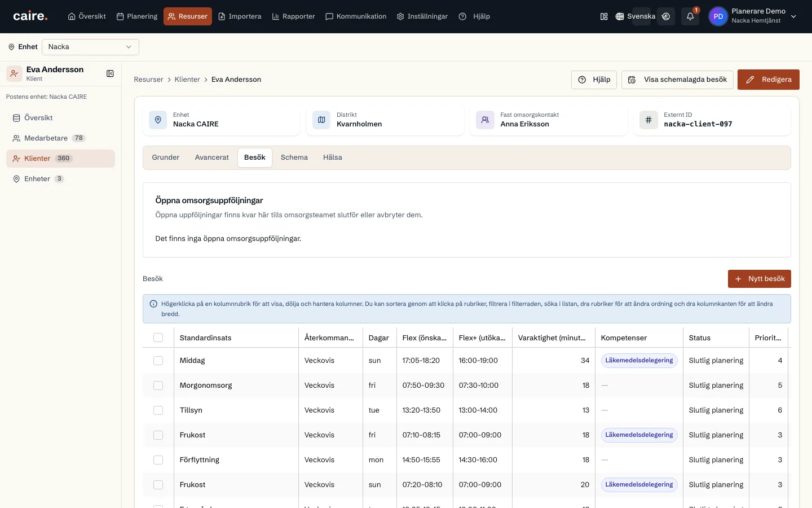Collapse the sidebar panel icon
Viewport: 812px width, 508px height.
[x=110, y=73]
